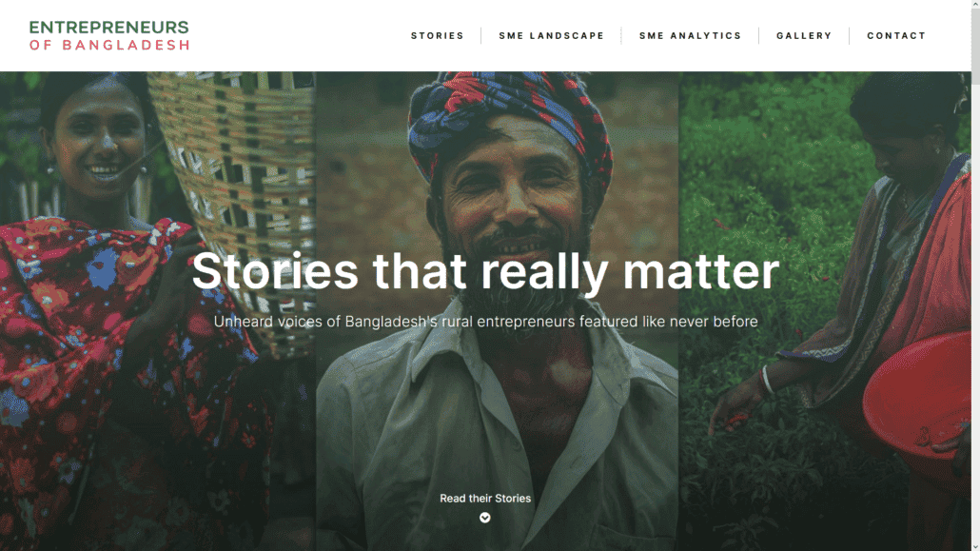Viewport: 980px width, 551px height.
Task: Go to SME Landscape page
Action: (x=551, y=35)
